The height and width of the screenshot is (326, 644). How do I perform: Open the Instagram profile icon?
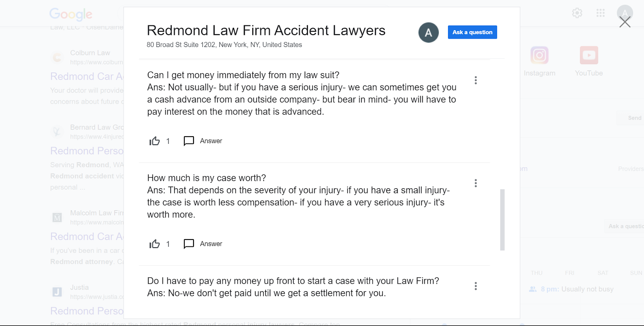(x=539, y=55)
